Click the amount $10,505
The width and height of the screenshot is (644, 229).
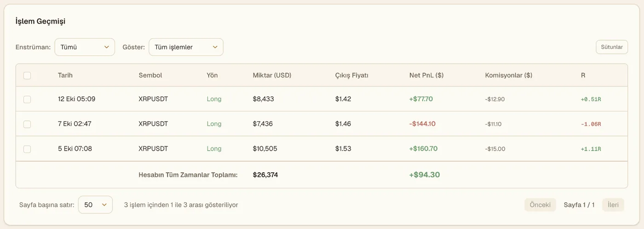click(x=265, y=149)
